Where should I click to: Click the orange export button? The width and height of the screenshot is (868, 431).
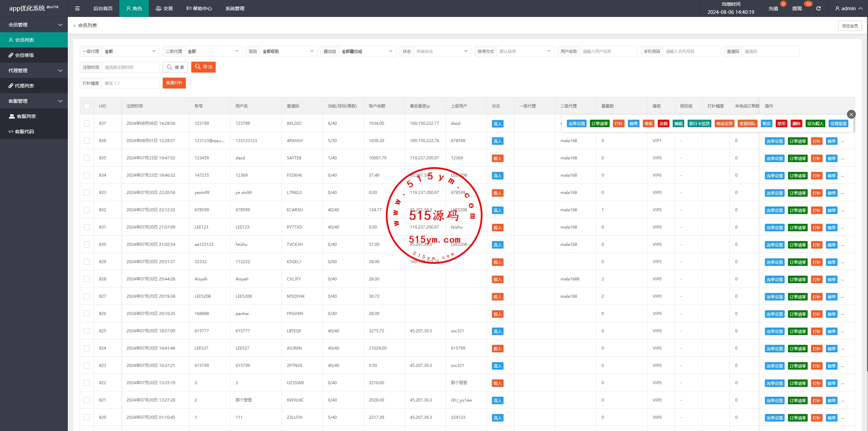[x=203, y=67]
